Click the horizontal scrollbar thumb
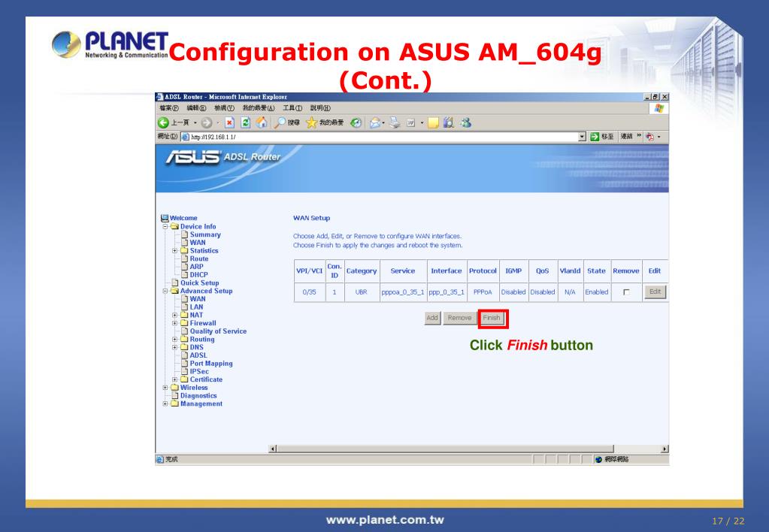This screenshot has height=532, width=769. [445, 449]
